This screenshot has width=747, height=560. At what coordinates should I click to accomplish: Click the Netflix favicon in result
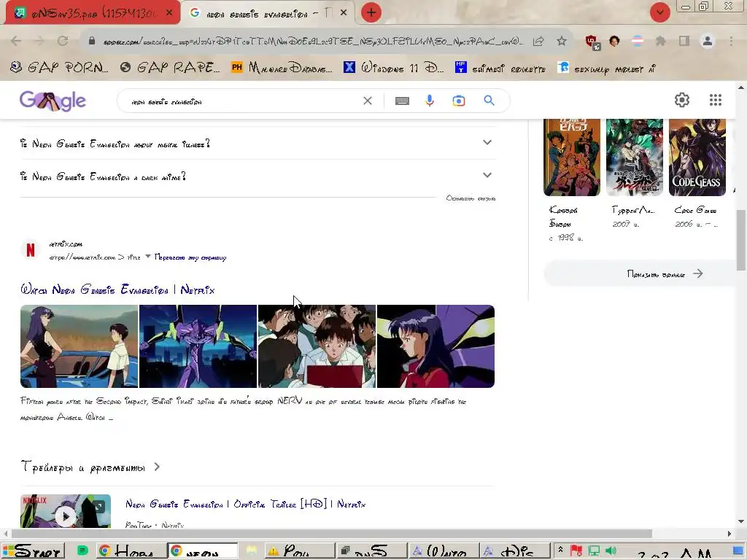click(30, 250)
